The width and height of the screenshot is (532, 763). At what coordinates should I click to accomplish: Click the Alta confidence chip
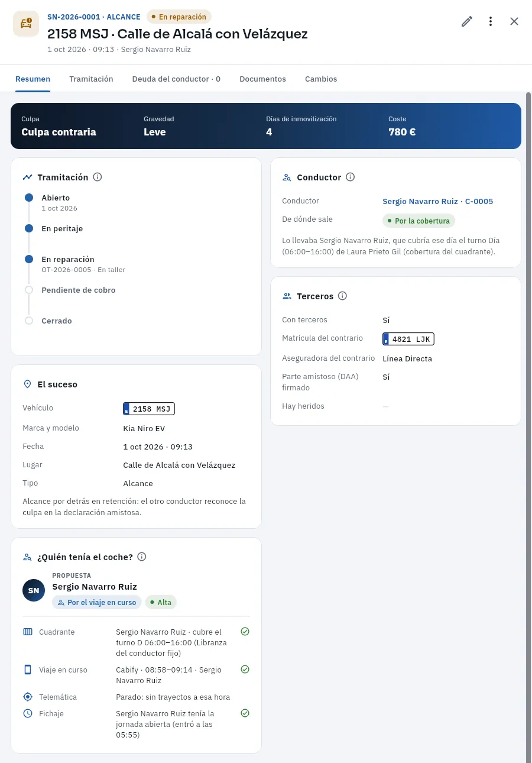click(x=161, y=602)
